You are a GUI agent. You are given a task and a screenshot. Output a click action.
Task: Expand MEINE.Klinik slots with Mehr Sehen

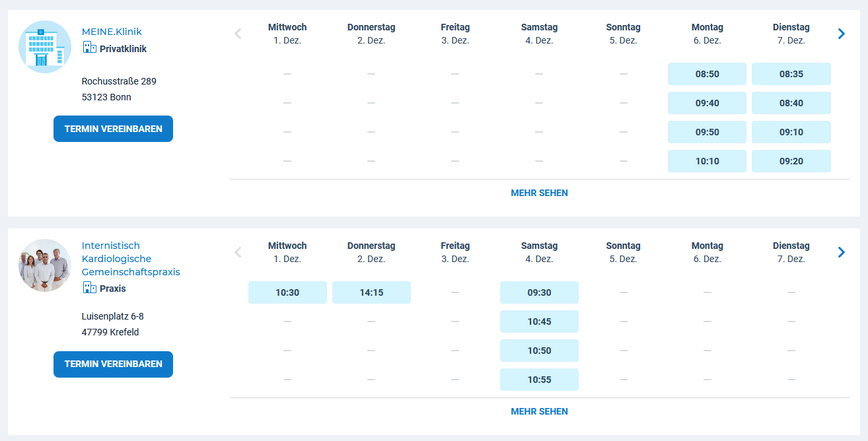[539, 193]
